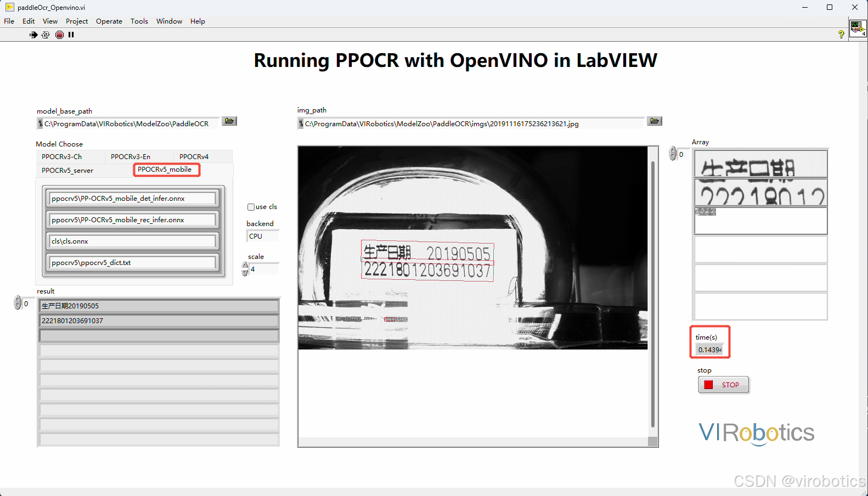Open the backend CPU dropdown
The height and width of the screenshot is (496, 868).
pyautogui.click(x=263, y=236)
